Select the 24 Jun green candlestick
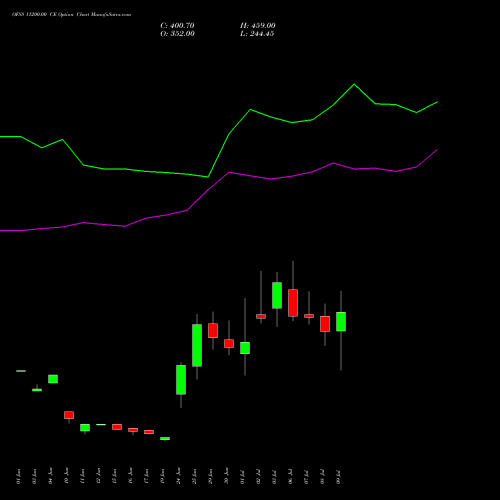 tap(181, 380)
